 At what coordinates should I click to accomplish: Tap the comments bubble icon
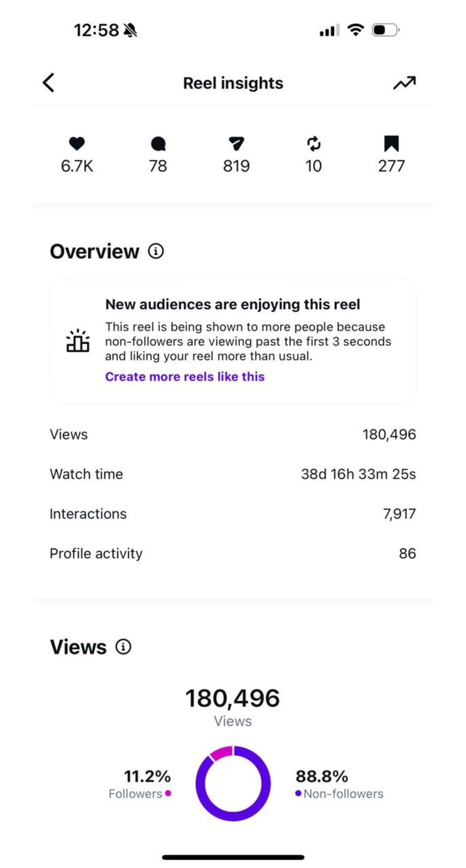(158, 144)
